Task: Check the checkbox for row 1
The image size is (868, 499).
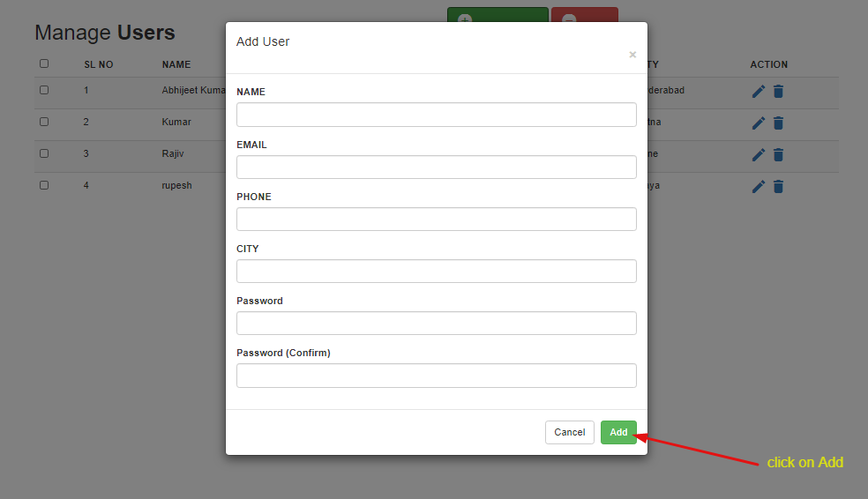Action: pyautogui.click(x=44, y=90)
